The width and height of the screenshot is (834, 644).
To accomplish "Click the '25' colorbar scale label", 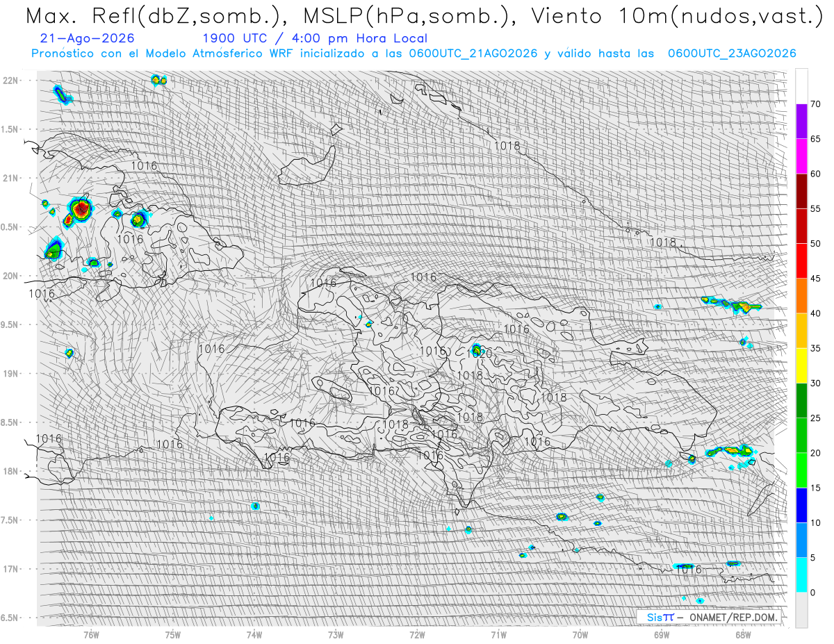I will click(815, 418).
